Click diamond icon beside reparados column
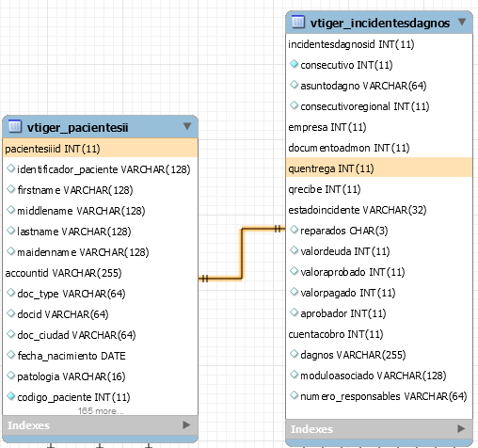 coord(294,230)
